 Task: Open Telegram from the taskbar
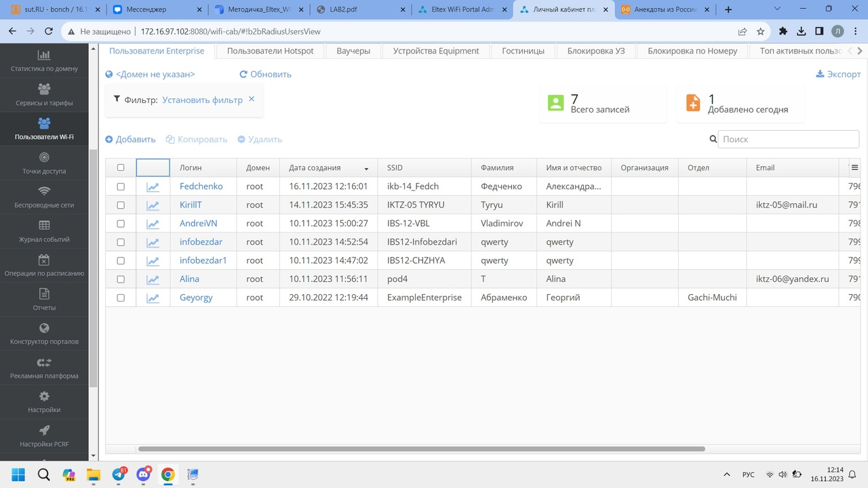[119, 474]
